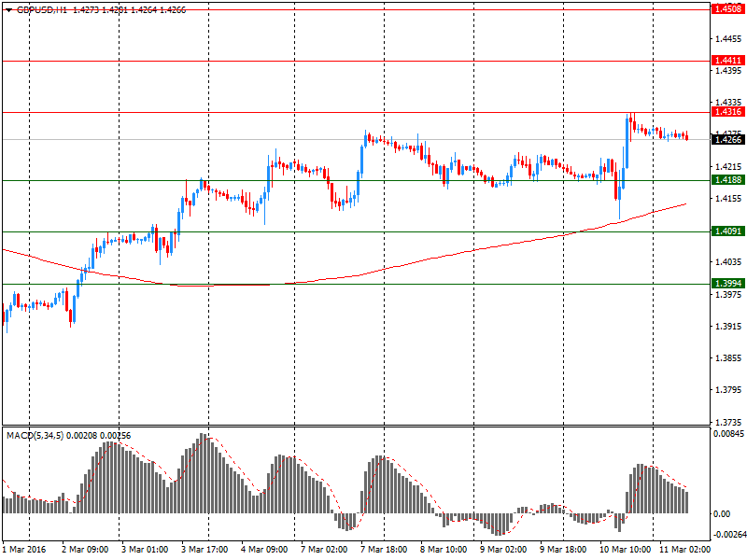The width and height of the screenshot is (747, 560).
Task: Click the 1.4335 price scale value
Action: (729, 103)
